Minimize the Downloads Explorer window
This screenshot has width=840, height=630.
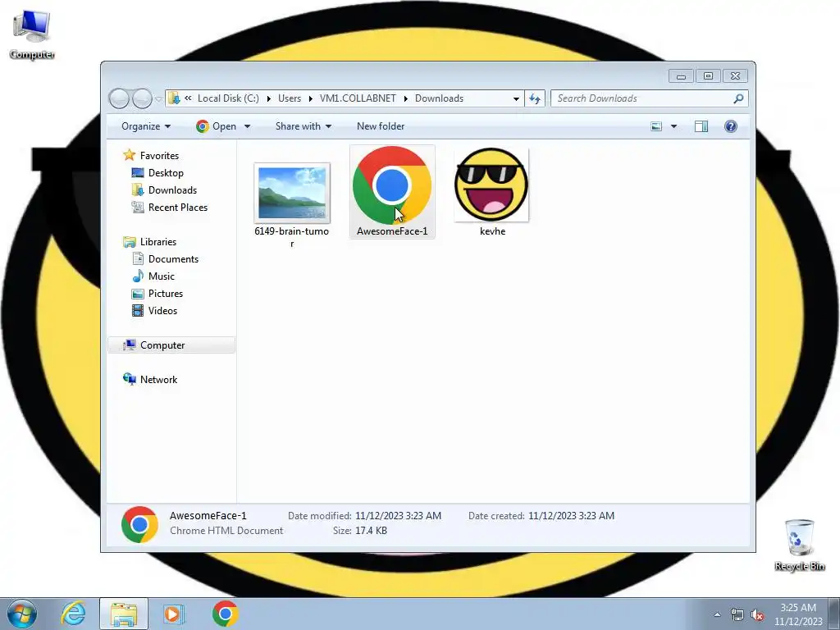[x=681, y=76]
